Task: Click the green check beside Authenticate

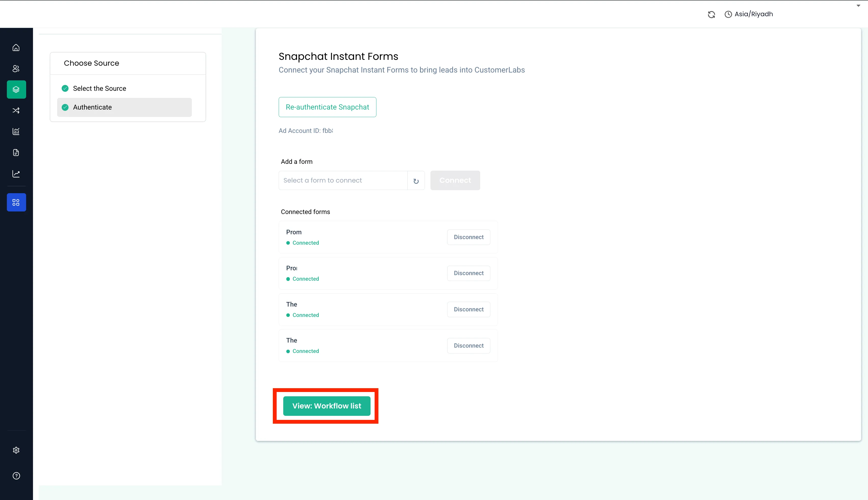Action: 65,107
